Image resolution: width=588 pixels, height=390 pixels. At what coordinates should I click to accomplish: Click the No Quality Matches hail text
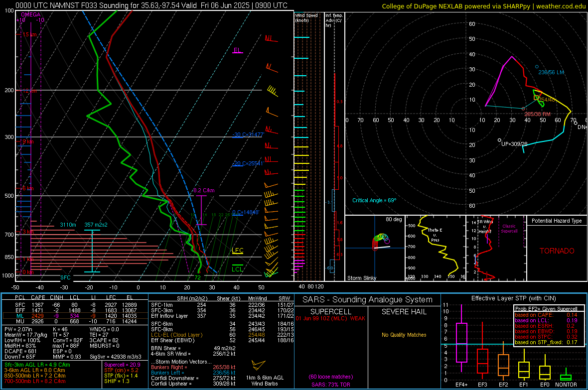[404, 335]
